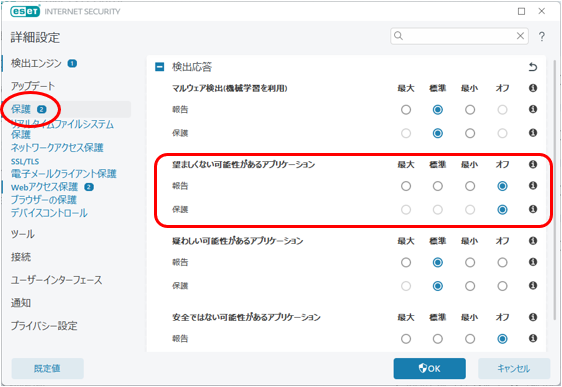
Task: Set 安全ではない 報告 to 最大
Action: (406, 339)
